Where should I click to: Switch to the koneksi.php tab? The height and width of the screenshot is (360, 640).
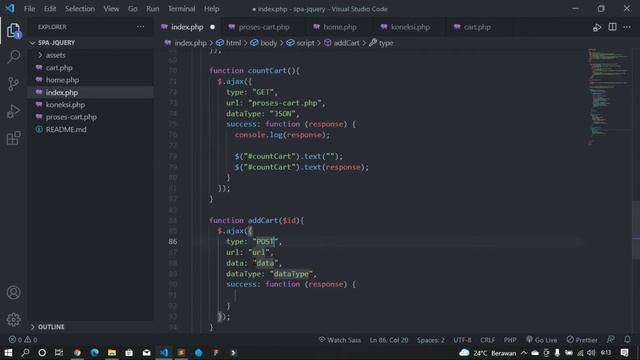click(410, 27)
